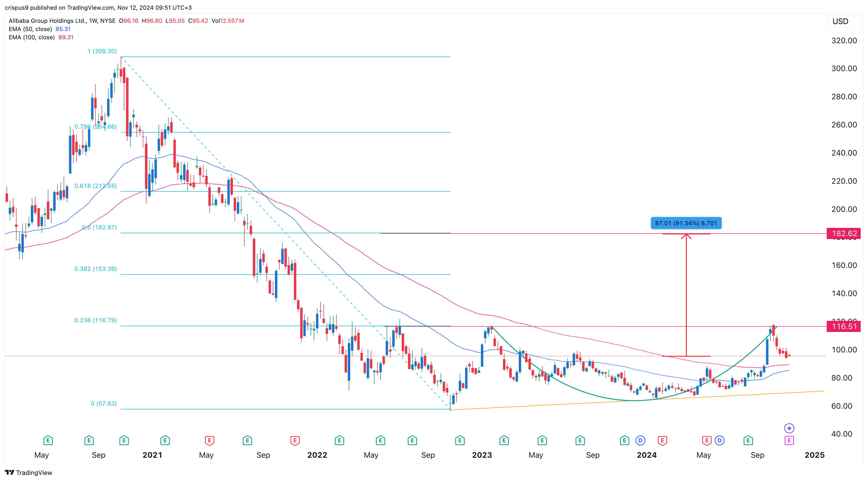This screenshot has height=481, width=868.
Task: Click the 2021 year label on time axis
Action: pyautogui.click(x=152, y=455)
